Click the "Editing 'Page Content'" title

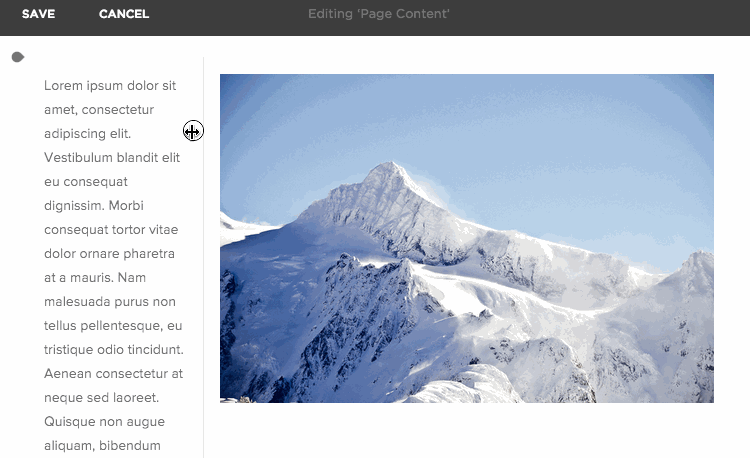[x=378, y=14]
